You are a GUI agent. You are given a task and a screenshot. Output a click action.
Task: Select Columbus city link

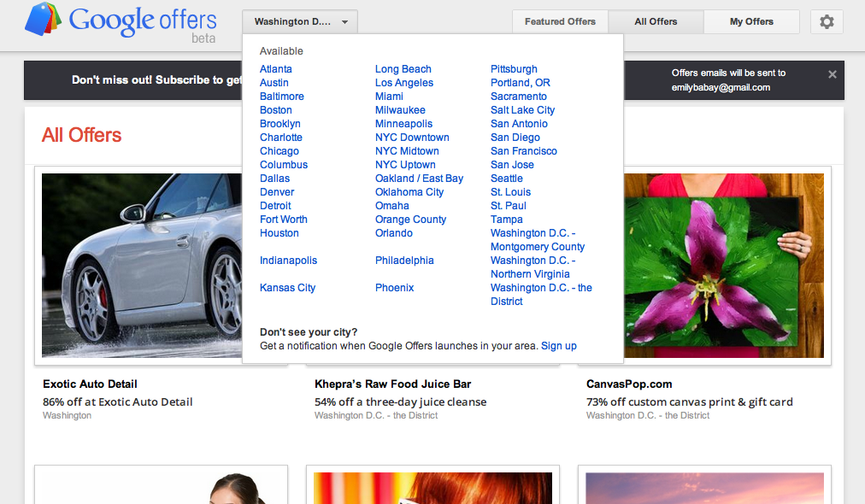point(284,165)
